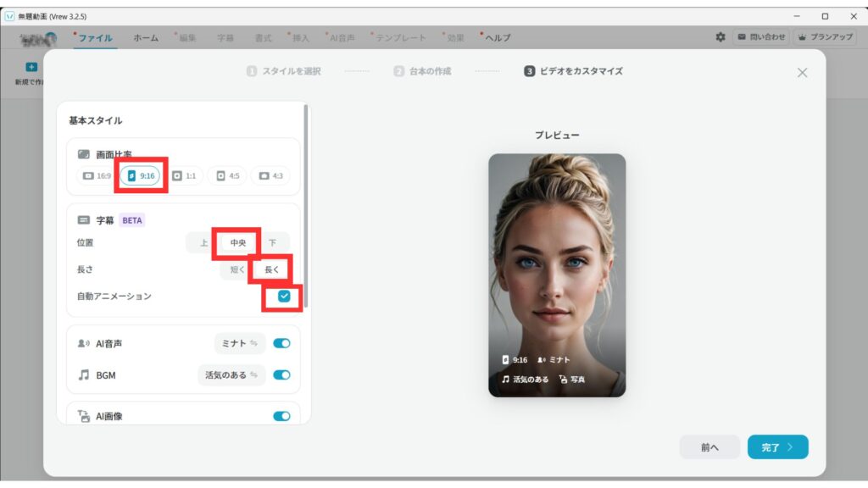Disable the BGM toggle switch
Image resolution: width=868 pixels, height=488 pixels.
coord(281,374)
